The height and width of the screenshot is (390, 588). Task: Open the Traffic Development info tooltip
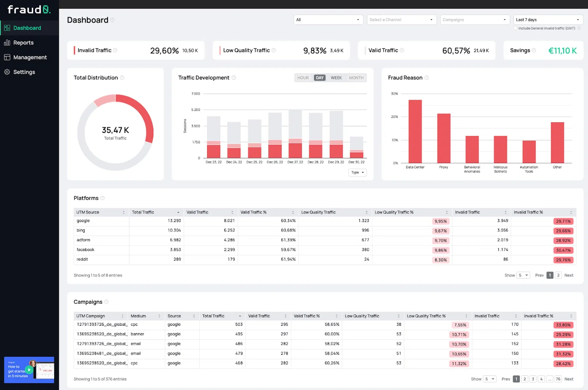pyautogui.click(x=234, y=77)
